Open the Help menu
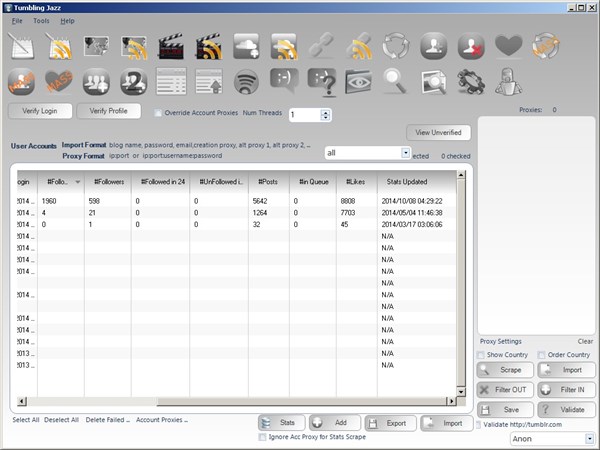The height and width of the screenshot is (450, 600). click(x=67, y=21)
